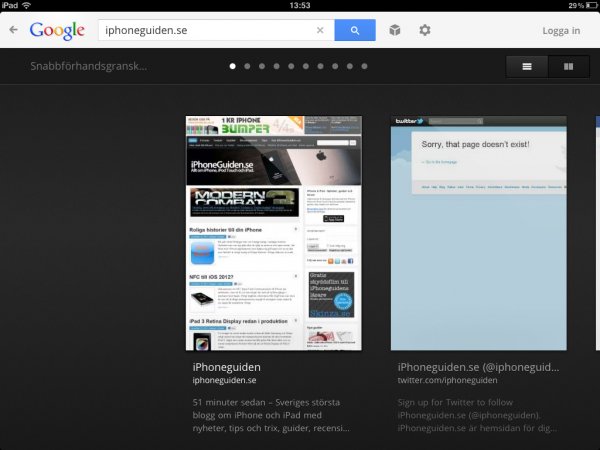Tap the 'Sign up for Twitter' description
The height and width of the screenshot is (450, 600).
(477, 415)
